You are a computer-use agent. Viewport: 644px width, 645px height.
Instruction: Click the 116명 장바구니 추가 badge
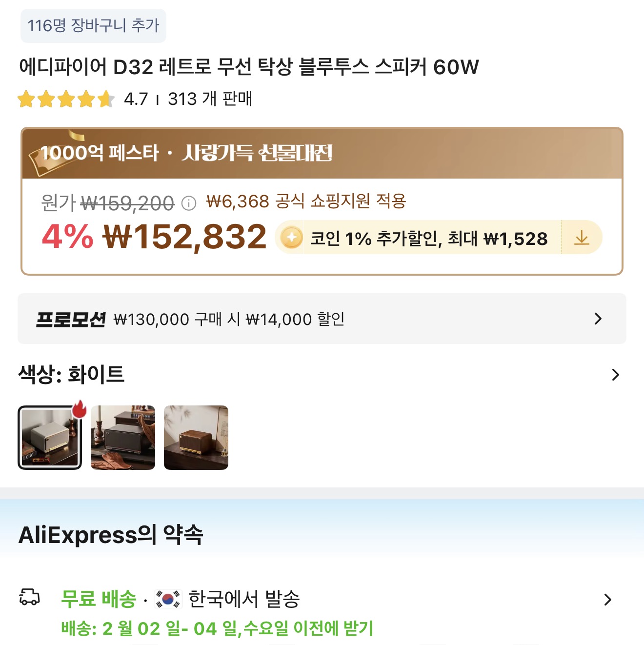[93, 25]
